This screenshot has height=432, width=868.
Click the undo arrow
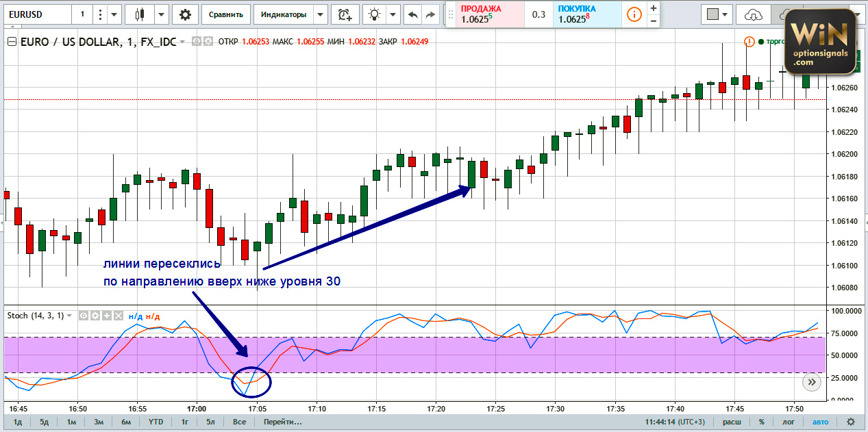[413, 14]
